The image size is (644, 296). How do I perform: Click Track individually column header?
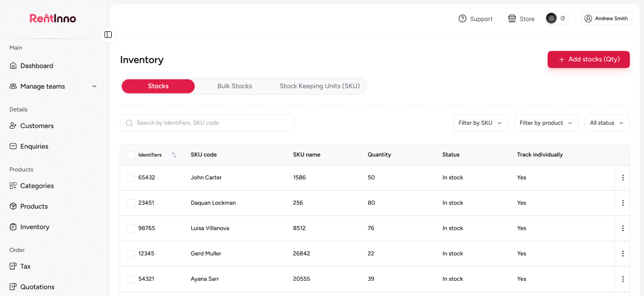(540, 155)
